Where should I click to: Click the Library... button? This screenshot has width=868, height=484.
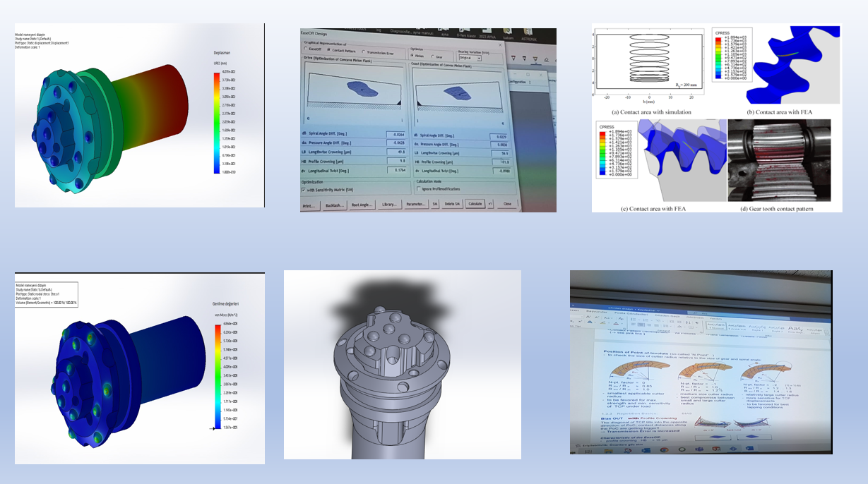[388, 205]
